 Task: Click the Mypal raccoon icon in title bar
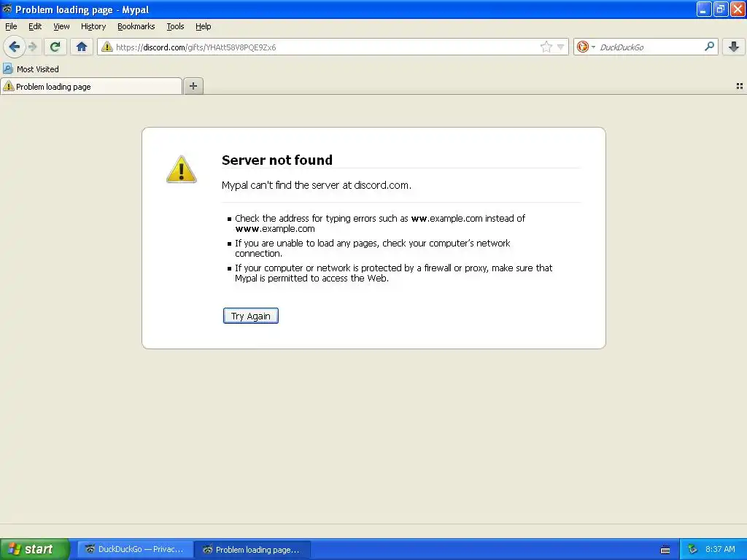(x=7, y=9)
